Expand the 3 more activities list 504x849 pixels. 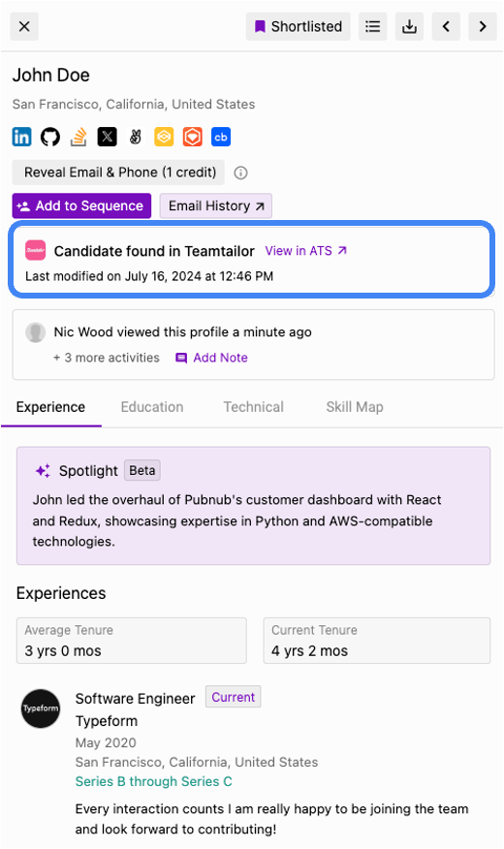point(107,358)
